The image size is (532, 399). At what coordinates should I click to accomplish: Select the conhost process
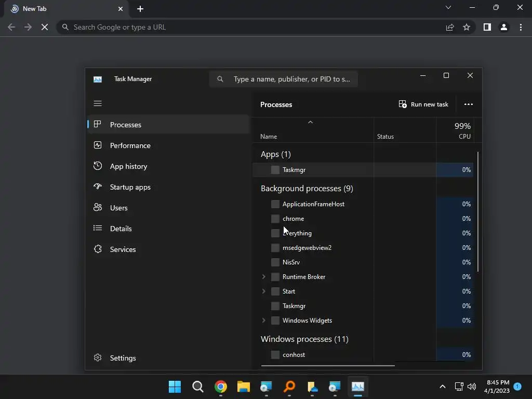click(x=363, y=354)
